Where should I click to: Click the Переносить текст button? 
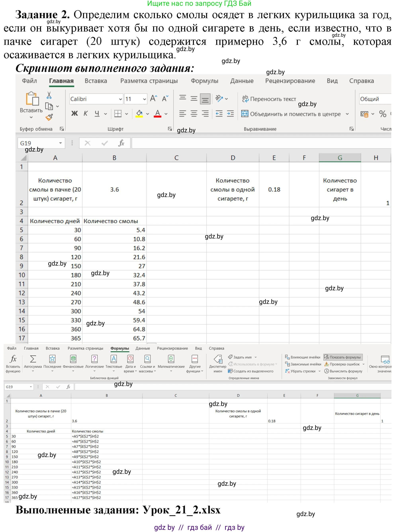point(269,99)
